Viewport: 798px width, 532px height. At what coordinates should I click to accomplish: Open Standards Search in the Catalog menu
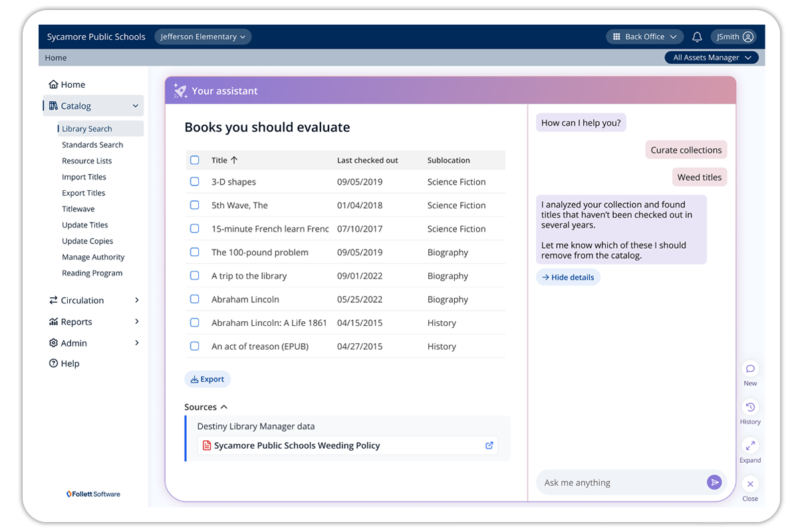pos(92,145)
